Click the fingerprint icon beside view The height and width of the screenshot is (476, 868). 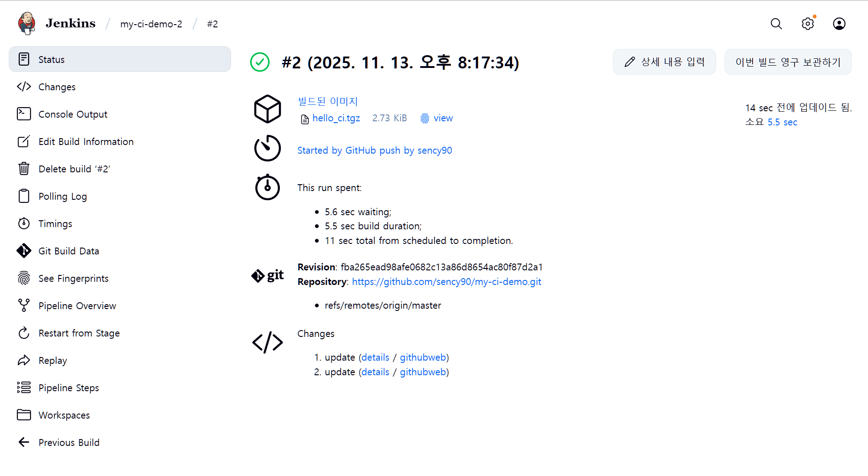coord(424,119)
